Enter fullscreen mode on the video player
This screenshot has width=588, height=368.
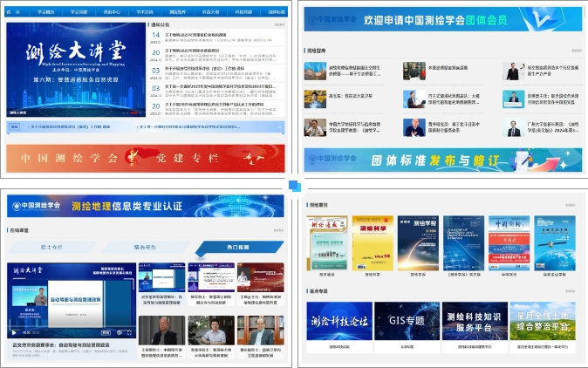129,332
